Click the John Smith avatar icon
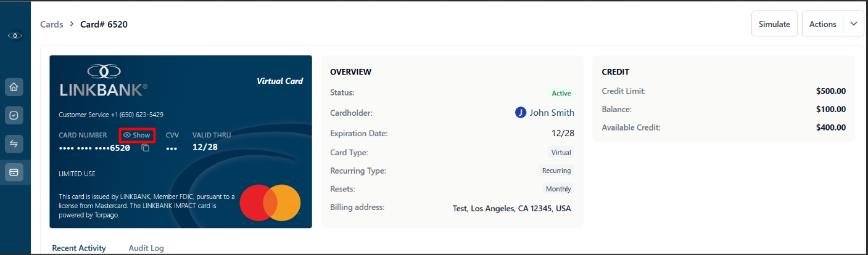 click(520, 113)
